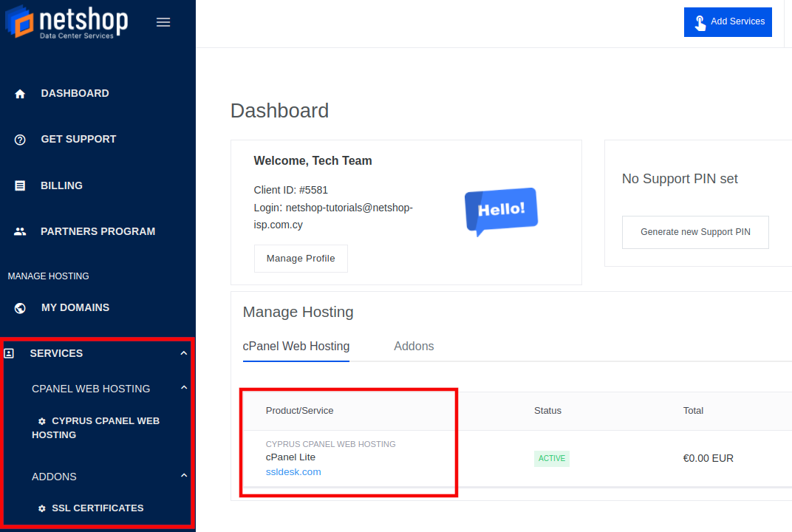Click gear icon beside Cyprus cPanel Web Hosting
Screen dimensions: 792x532
[x=42, y=421]
